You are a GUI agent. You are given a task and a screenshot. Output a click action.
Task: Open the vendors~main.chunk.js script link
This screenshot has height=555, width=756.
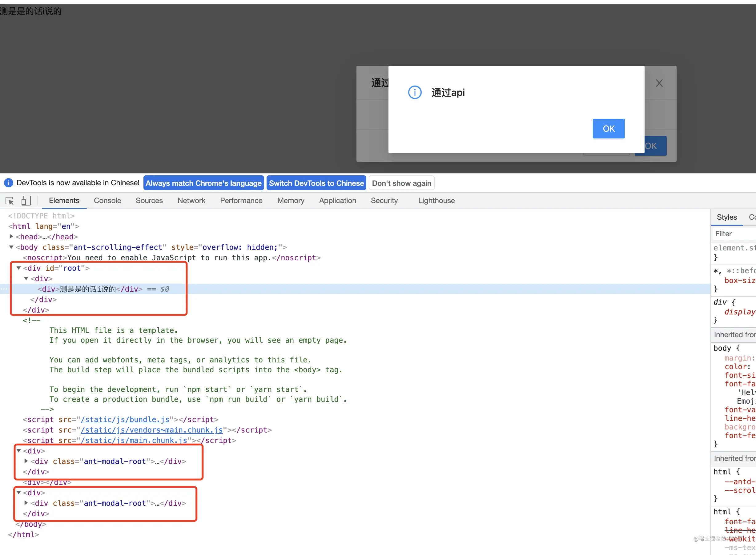[x=152, y=430]
